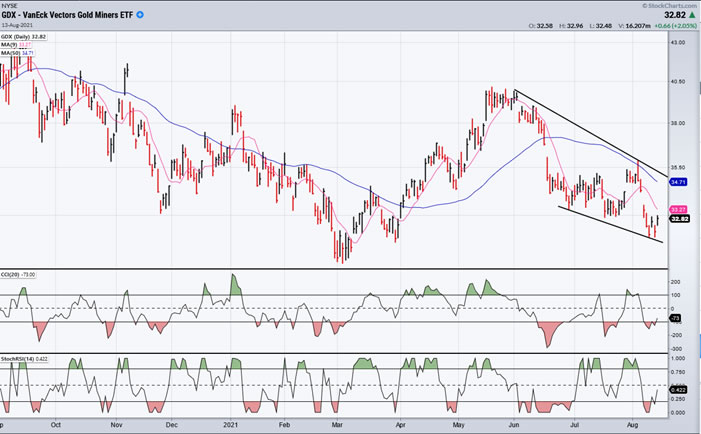Click the GDX - VanEck Vectors Gold Miners ETF title

[x=68, y=17]
